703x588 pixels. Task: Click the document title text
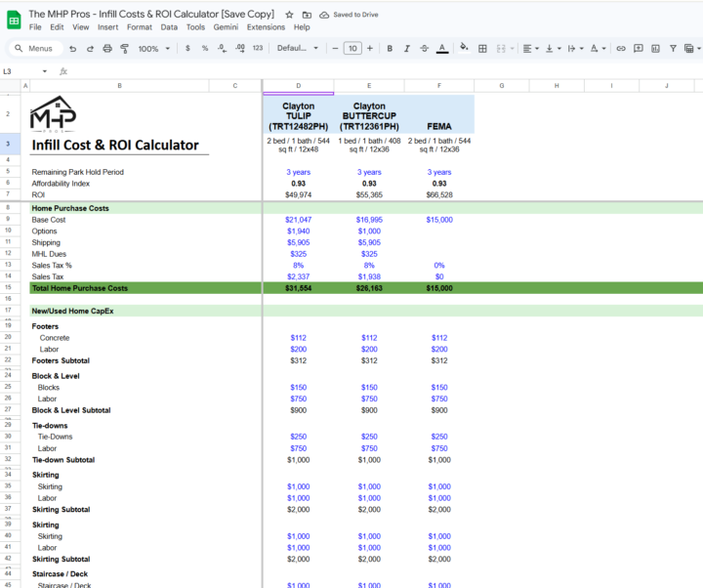click(151, 14)
